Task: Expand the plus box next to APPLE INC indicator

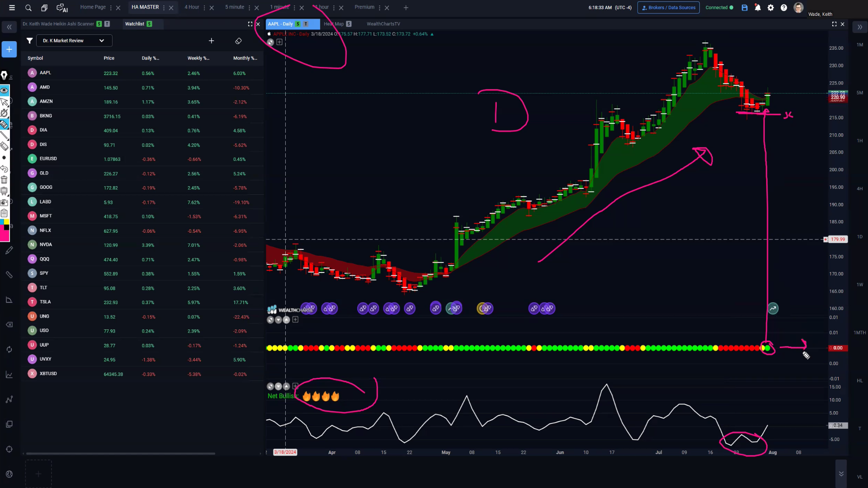Action: [x=279, y=42]
